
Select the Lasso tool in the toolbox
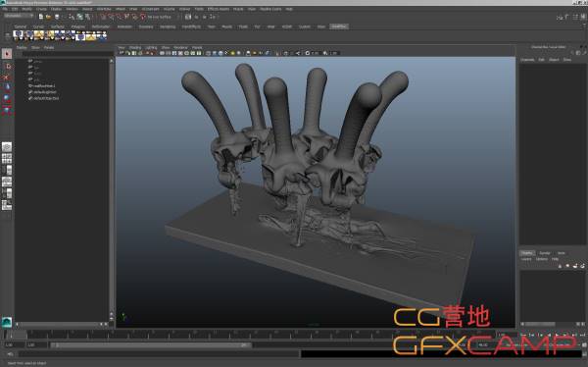click(x=7, y=66)
